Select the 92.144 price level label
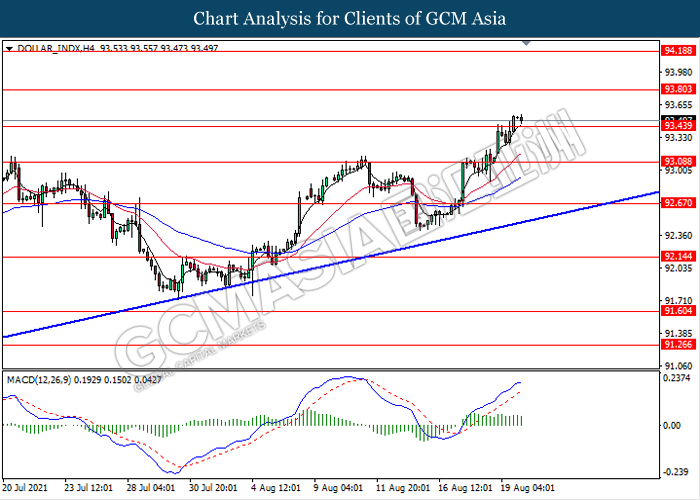700x500 pixels. pos(678,256)
